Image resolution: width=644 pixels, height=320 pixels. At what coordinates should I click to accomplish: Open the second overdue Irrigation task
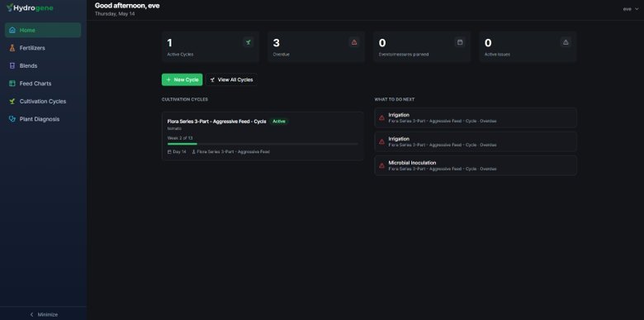coord(476,142)
